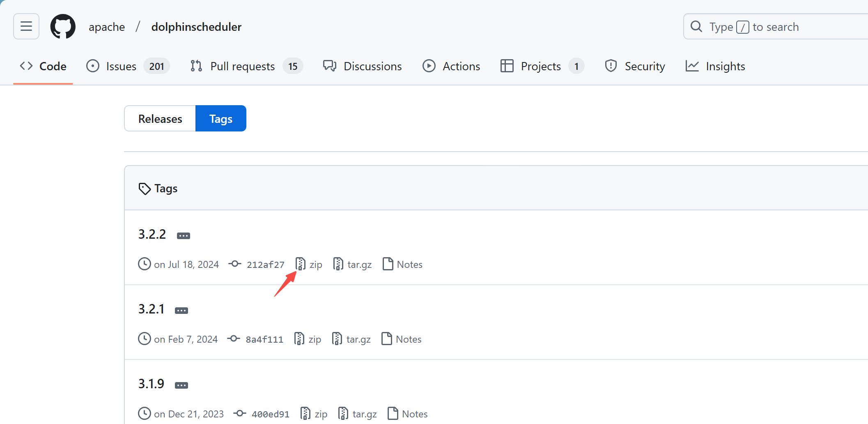Viewport: 868px width, 424px height.
Task: Open the Actions tab
Action: (451, 66)
